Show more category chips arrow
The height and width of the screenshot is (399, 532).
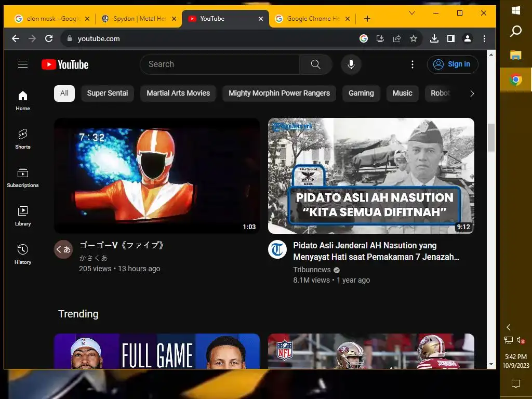click(x=472, y=94)
